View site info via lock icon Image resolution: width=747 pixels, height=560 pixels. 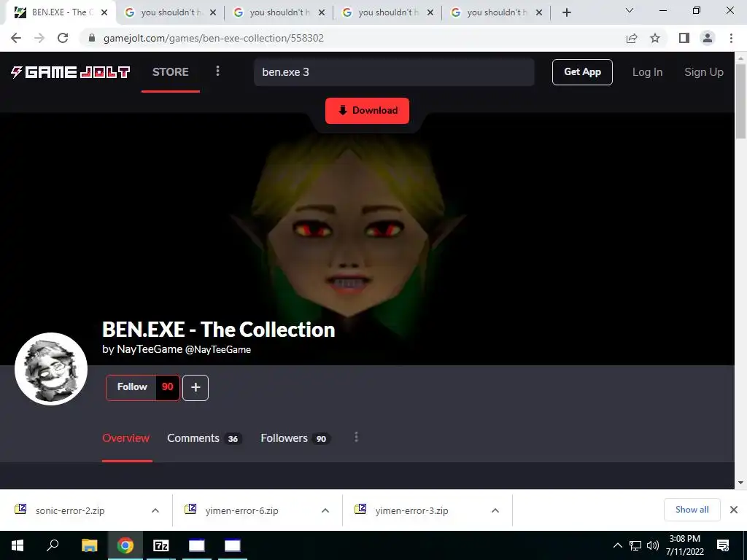tap(92, 38)
